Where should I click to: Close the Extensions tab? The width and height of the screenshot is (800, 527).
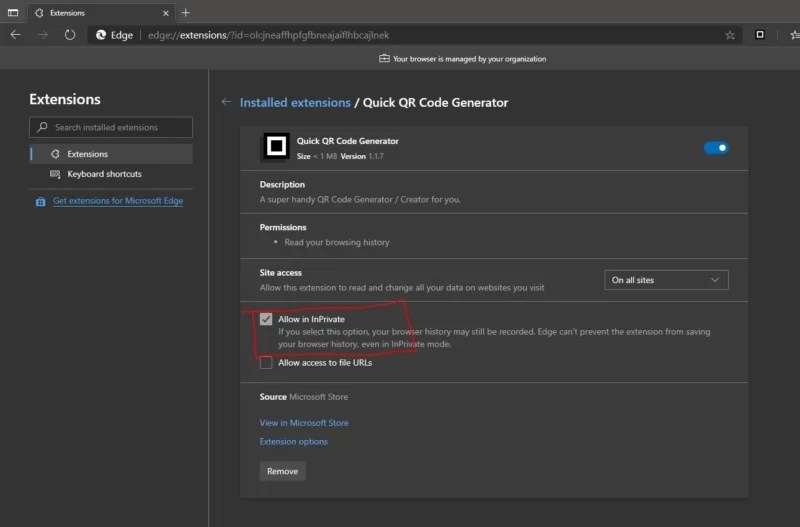pyautogui.click(x=166, y=13)
